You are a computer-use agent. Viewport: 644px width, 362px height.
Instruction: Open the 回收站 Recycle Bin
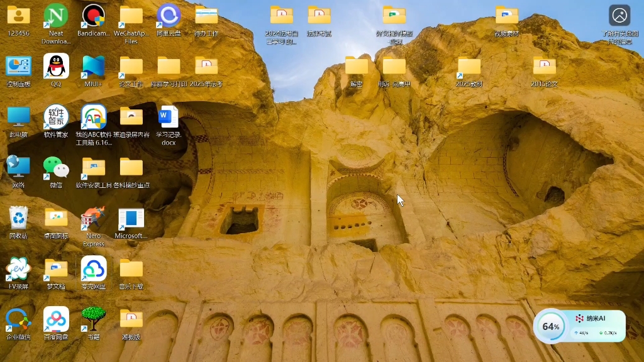pyautogui.click(x=18, y=218)
